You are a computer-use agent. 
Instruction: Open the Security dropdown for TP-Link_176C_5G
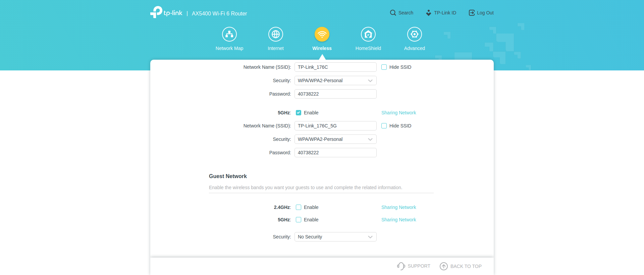tap(335, 139)
